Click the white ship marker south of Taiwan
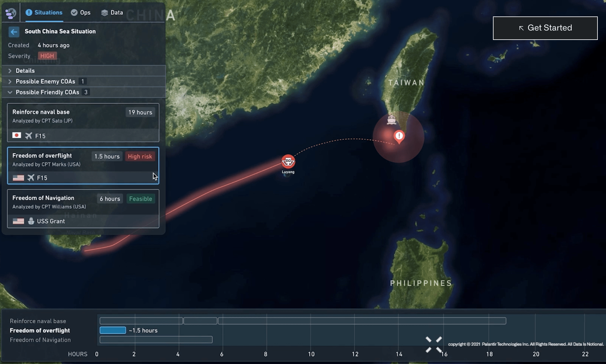This screenshot has width=606, height=364. pos(391,120)
